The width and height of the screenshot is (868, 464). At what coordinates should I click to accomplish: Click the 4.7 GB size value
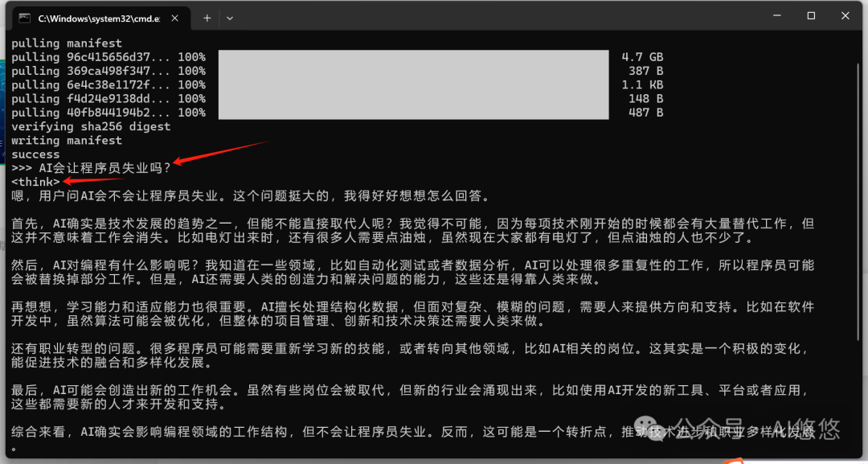tap(642, 57)
